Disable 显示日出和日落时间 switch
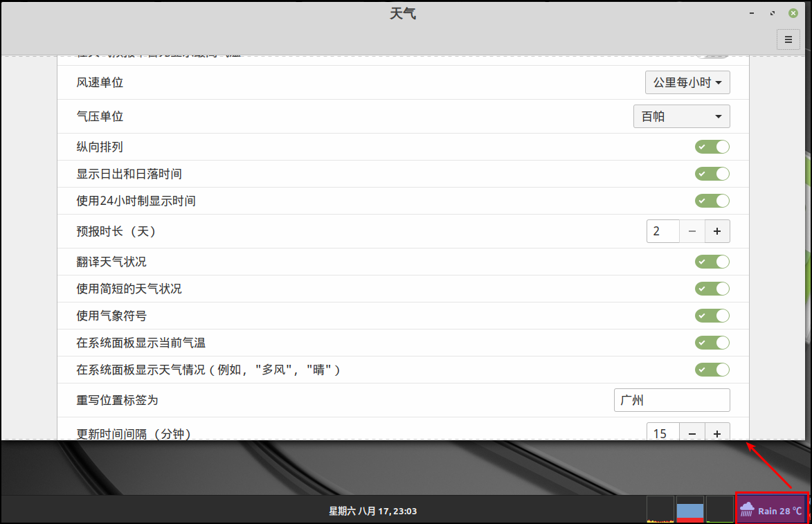Screen dimensions: 812x524 [712, 174]
